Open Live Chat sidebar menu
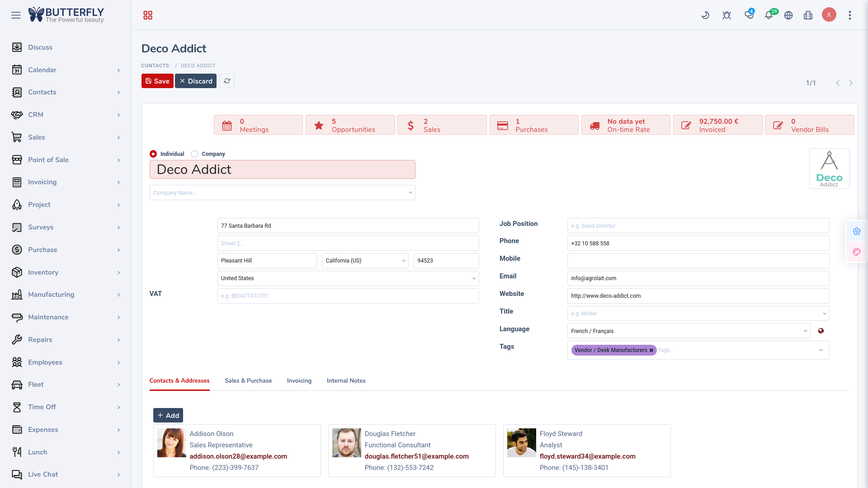Image resolution: width=868 pixels, height=488 pixels. [66, 474]
